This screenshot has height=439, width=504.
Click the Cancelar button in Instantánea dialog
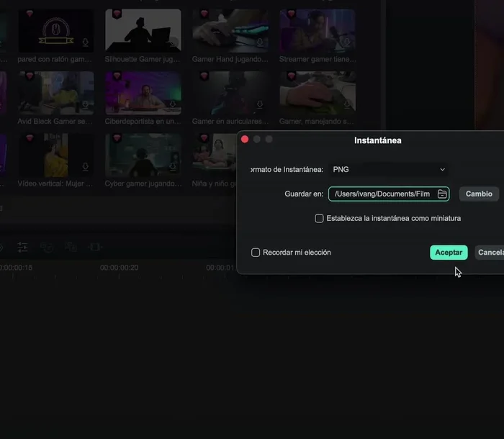point(490,253)
